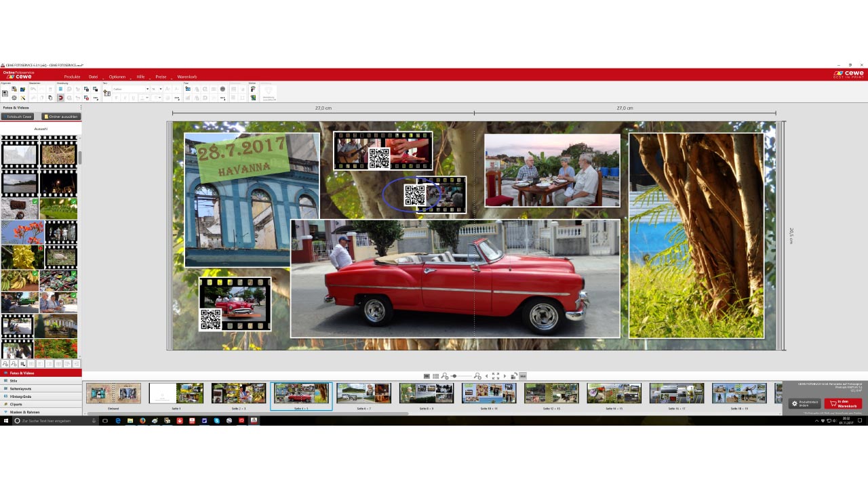
Task: Click Produktdetails ändern gear button
Action: [x=804, y=404]
